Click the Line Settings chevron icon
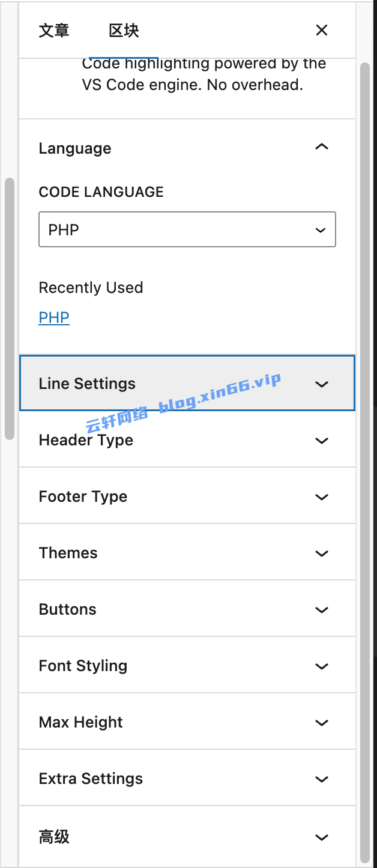 click(322, 384)
